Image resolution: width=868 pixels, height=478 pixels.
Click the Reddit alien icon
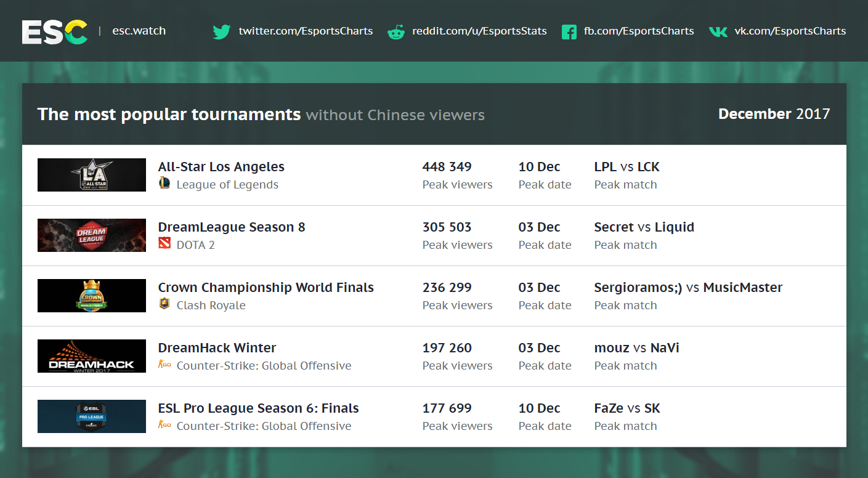pos(395,31)
